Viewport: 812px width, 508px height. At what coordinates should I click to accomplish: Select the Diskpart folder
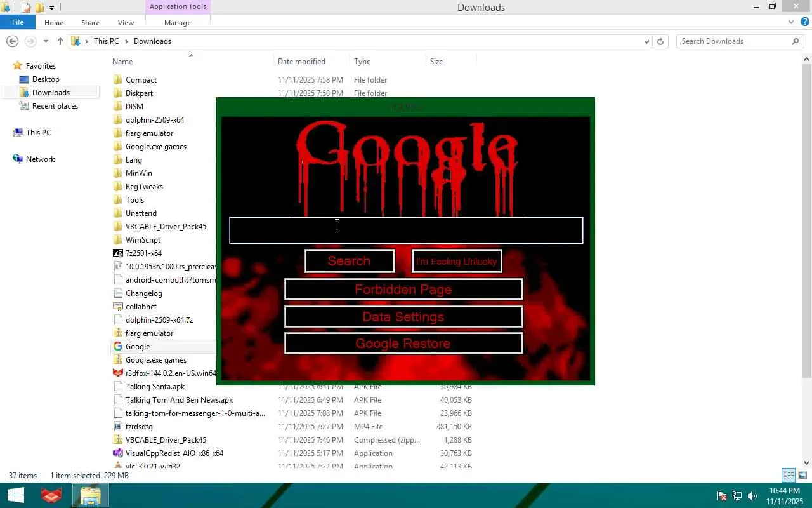click(x=139, y=93)
